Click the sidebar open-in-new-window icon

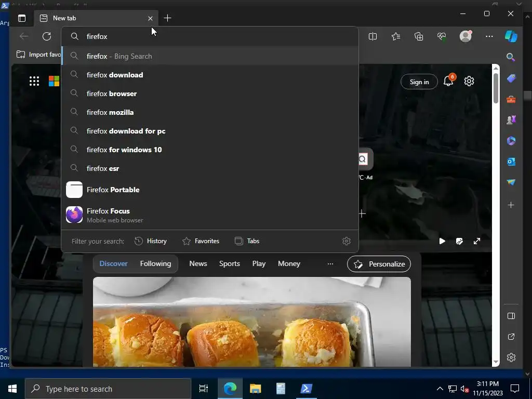tap(511, 337)
